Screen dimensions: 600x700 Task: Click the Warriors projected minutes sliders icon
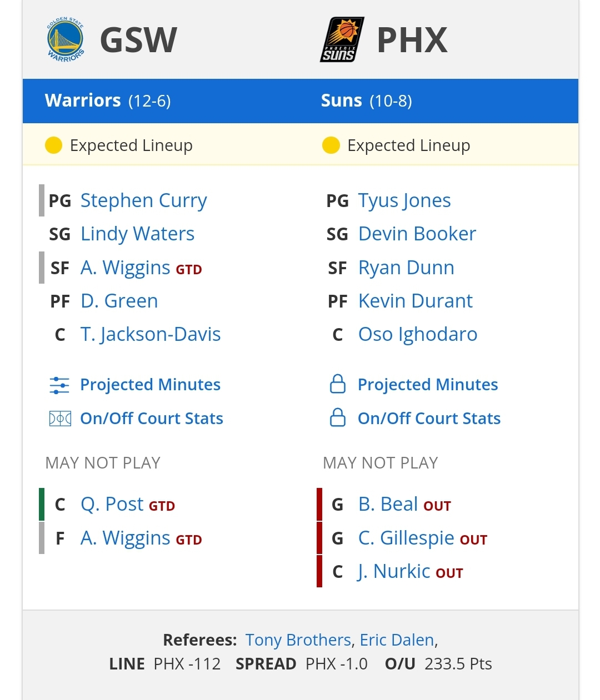tap(59, 385)
